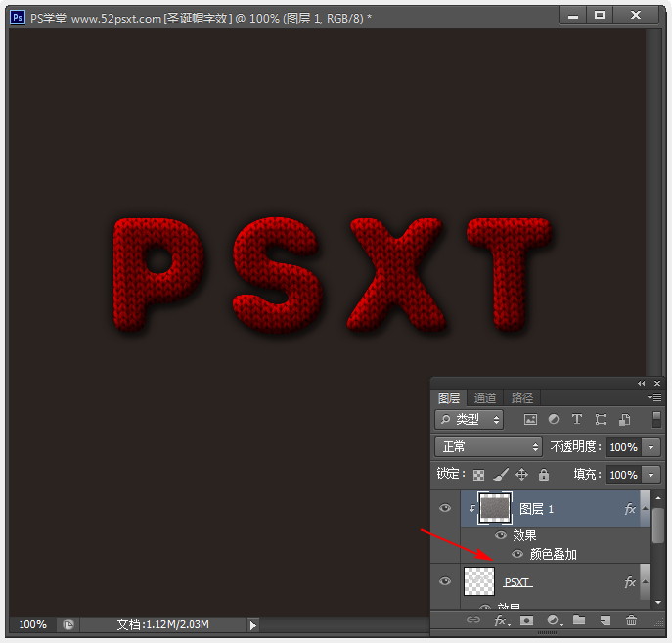Create new group folder icon

[x=579, y=620]
